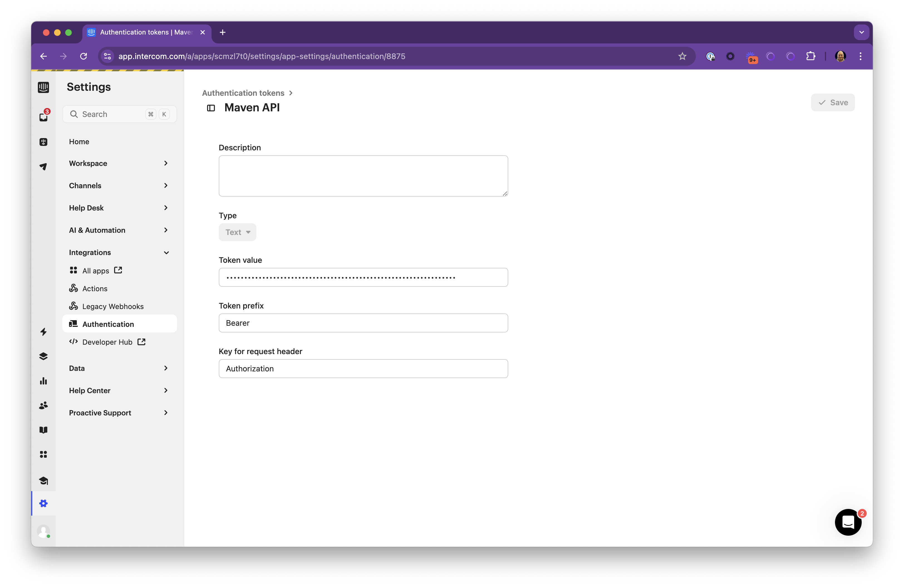Open the apps grid icon in the sidebar

tap(43, 454)
